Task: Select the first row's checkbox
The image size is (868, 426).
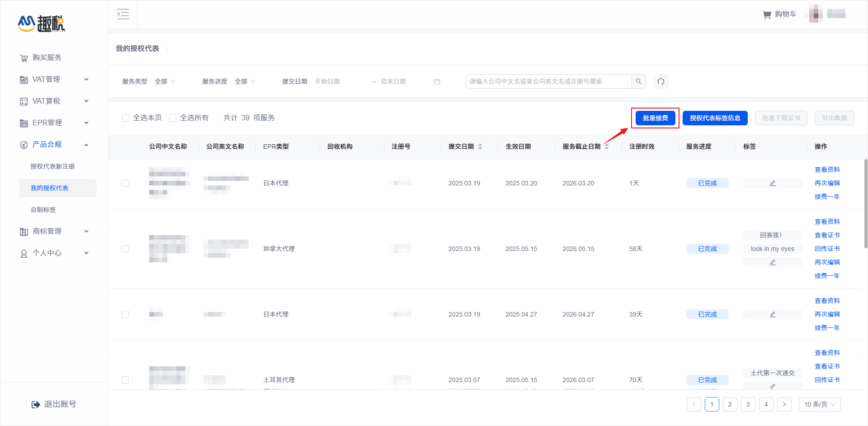Action: tap(125, 183)
